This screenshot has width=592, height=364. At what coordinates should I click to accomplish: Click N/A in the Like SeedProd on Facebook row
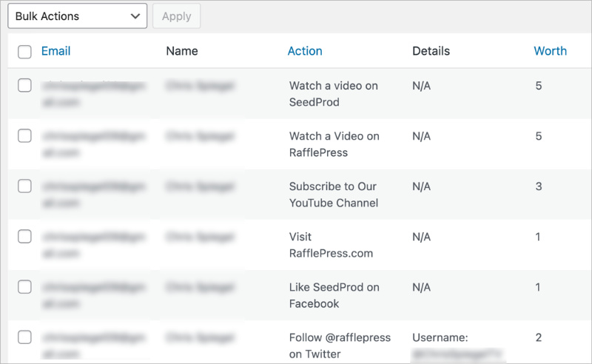pyautogui.click(x=421, y=287)
